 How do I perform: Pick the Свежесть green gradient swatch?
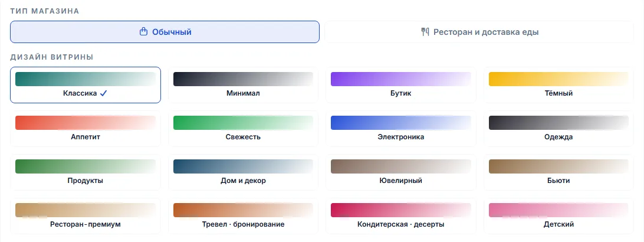(x=243, y=123)
